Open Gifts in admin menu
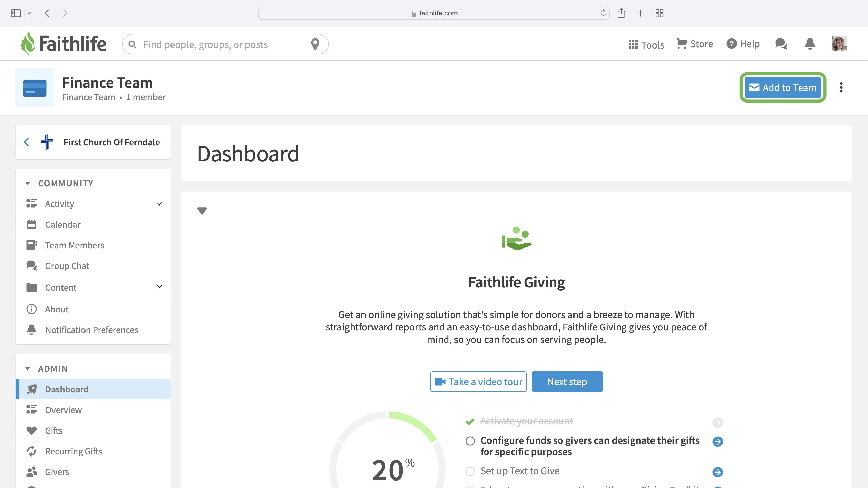The width and height of the screenshot is (868, 488). pyautogui.click(x=93, y=430)
